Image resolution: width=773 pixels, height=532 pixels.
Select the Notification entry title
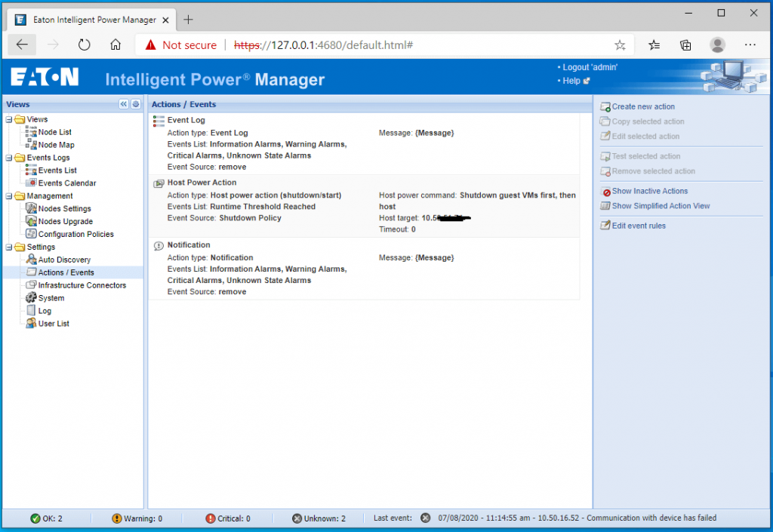[x=188, y=244]
